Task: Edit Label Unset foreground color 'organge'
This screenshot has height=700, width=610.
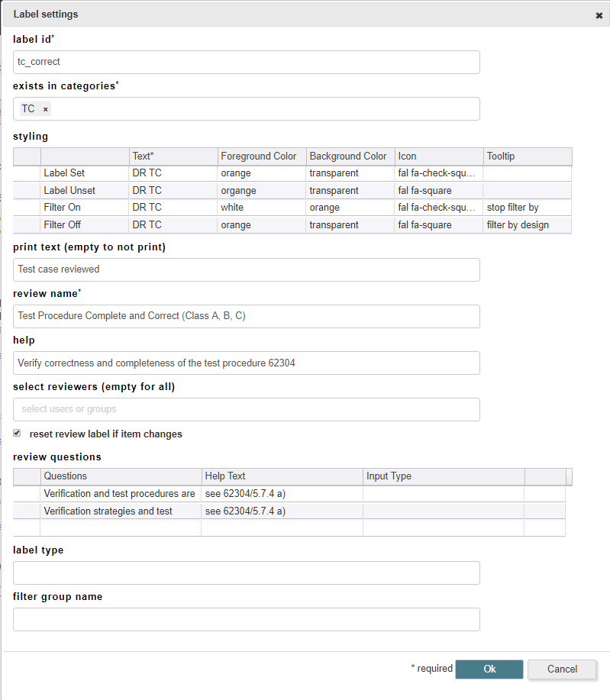Action: (262, 191)
